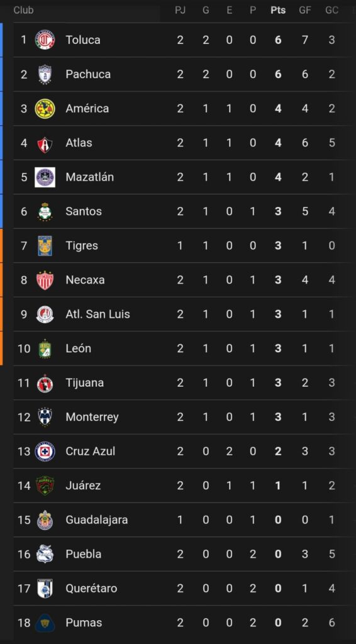The height and width of the screenshot is (644, 356).
Task: Open the Santos team name link
Action: pyautogui.click(x=84, y=211)
